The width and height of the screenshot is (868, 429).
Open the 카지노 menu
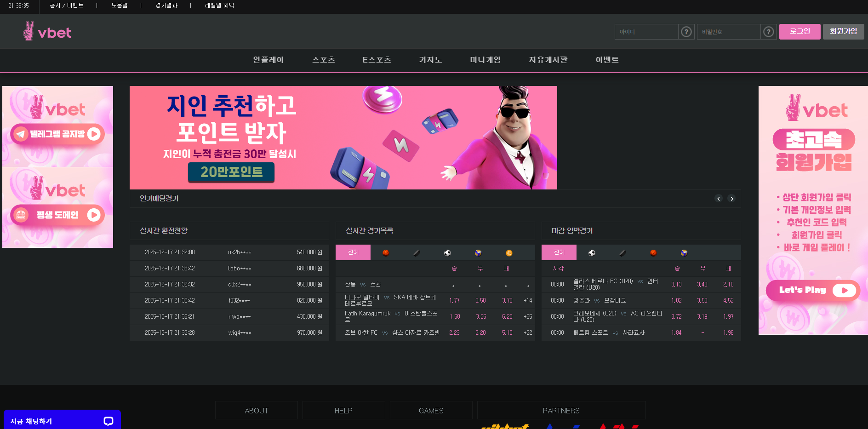(430, 60)
